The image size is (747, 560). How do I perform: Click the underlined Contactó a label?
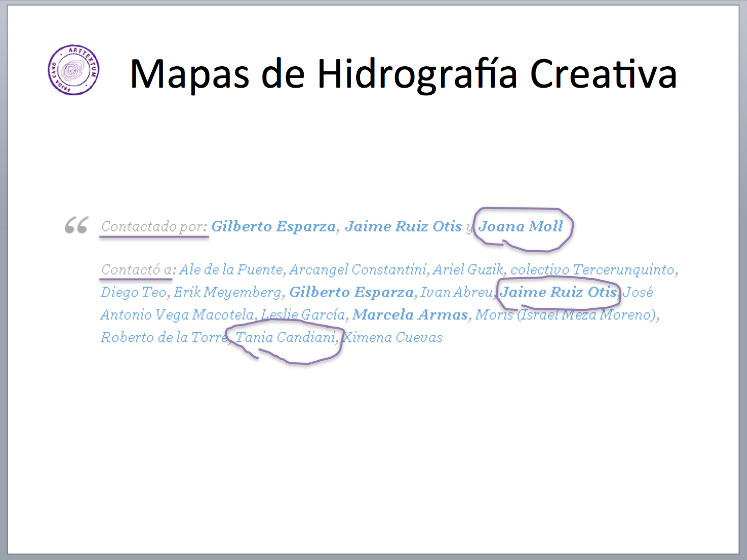[x=136, y=270]
